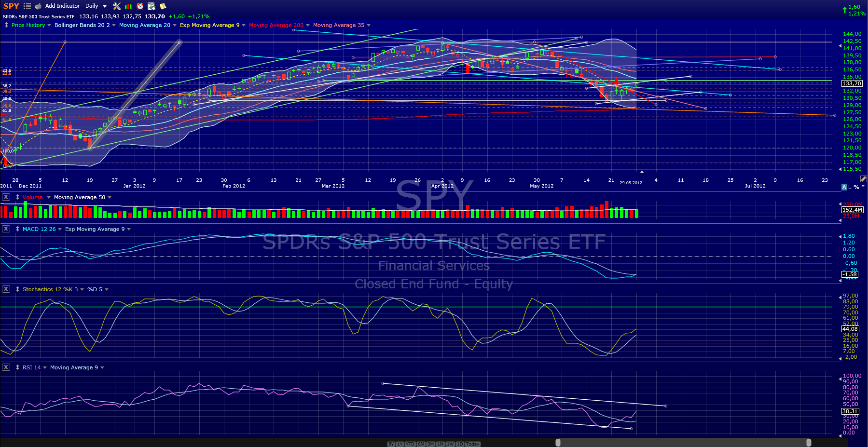This screenshot has width=868, height=447.
Task: Open the yellow notes icon
Action: (x=163, y=6)
